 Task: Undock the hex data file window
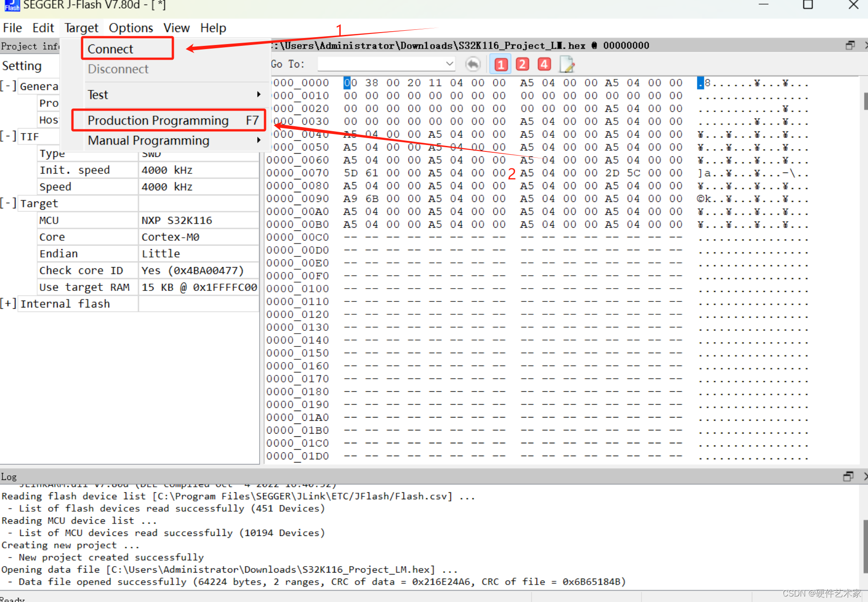(x=850, y=45)
